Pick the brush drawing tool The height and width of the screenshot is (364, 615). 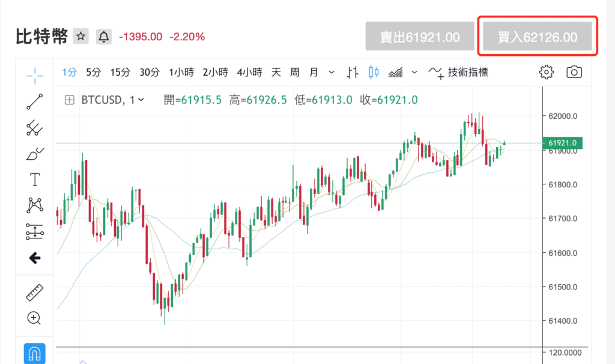tap(35, 154)
